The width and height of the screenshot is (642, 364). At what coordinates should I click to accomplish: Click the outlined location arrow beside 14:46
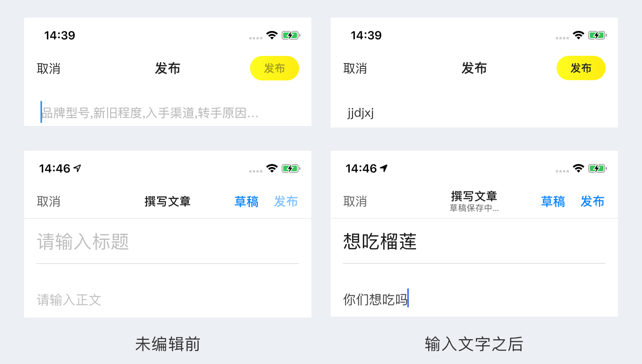coord(77,168)
